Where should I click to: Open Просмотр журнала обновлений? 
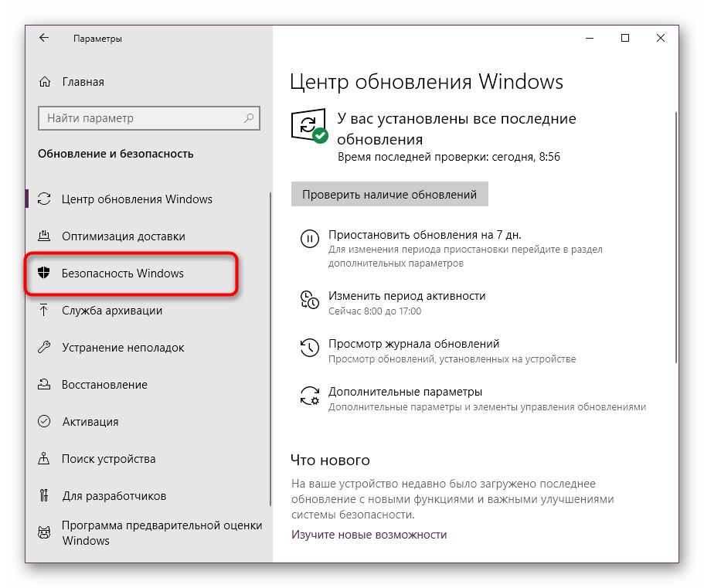pos(413,344)
